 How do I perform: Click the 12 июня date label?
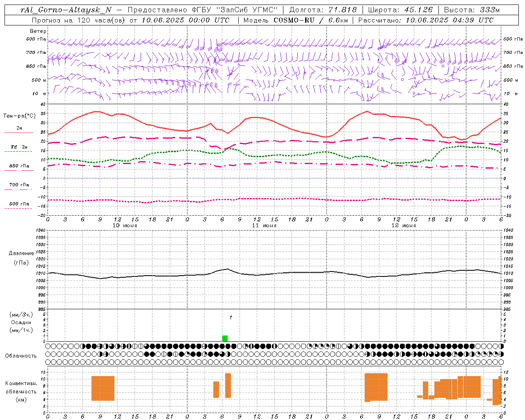(x=404, y=226)
